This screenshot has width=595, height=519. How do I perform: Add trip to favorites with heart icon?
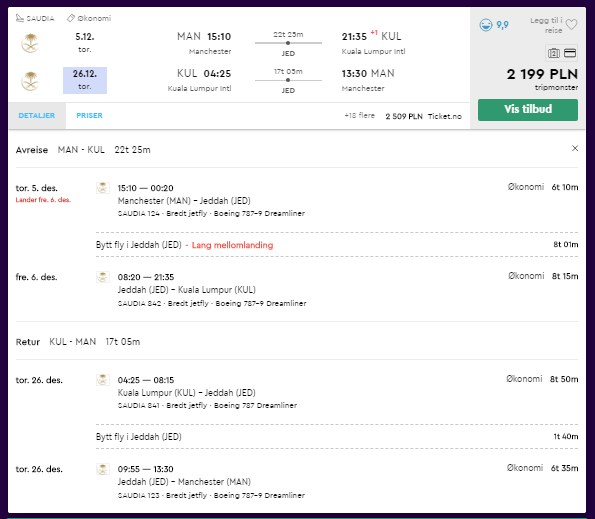pyautogui.click(x=571, y=25)
